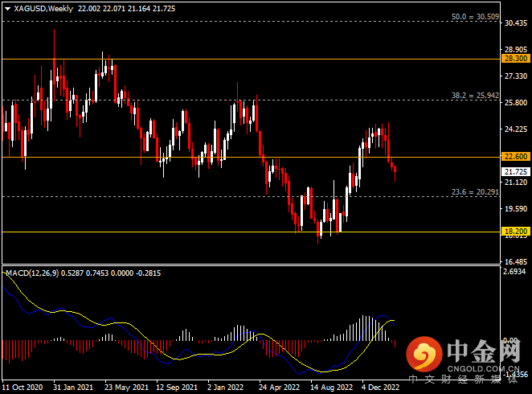Viewport: 532px width, 394px height.
Task: Select the 23.6 = 20.291 Fibonacci label
Action: [476, 191]
